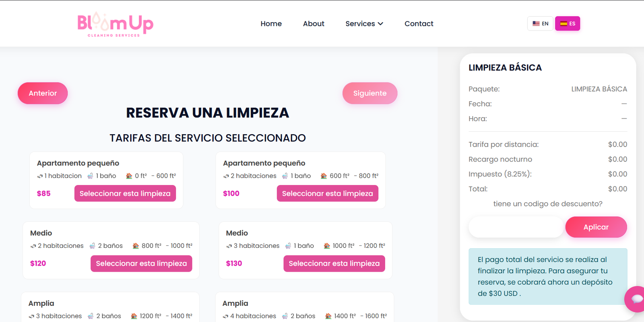Click the 'LIMPIEZA BÁSICA' summary heading
This screenshot has height=322, width=644.
tap(505, 68)
